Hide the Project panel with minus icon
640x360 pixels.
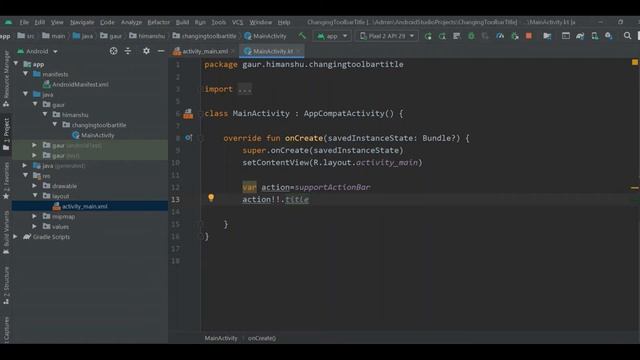161,51
